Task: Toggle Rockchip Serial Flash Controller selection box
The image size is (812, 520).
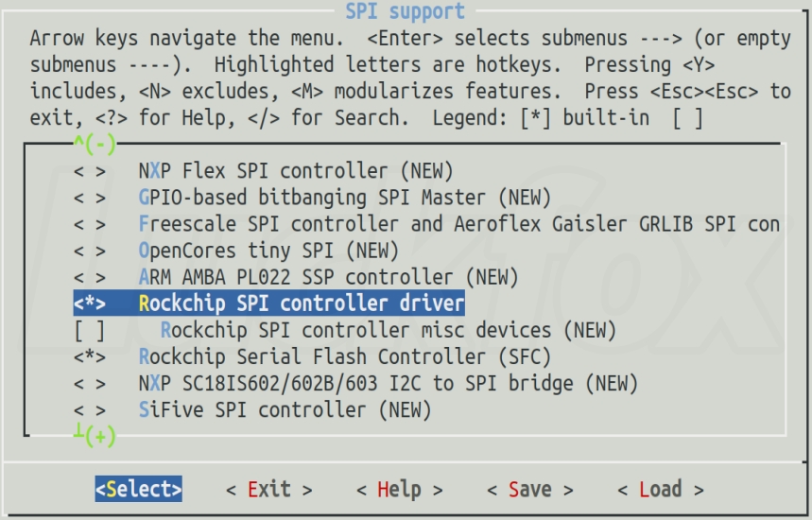Action: click(x=90, y=356)
